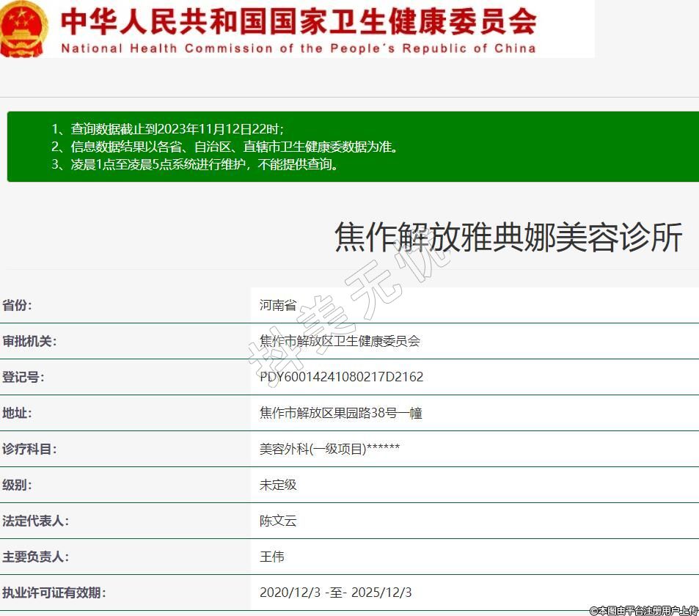Click the first notice about query data cutoff
The width and height of the screenshot is (699, 616).
coord(167,128)
